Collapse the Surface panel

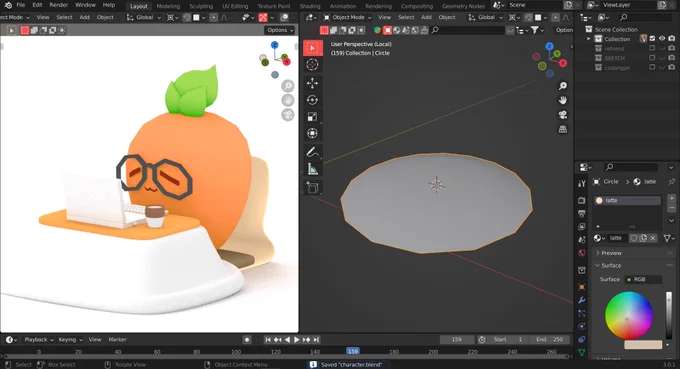(x=611, y=265)
